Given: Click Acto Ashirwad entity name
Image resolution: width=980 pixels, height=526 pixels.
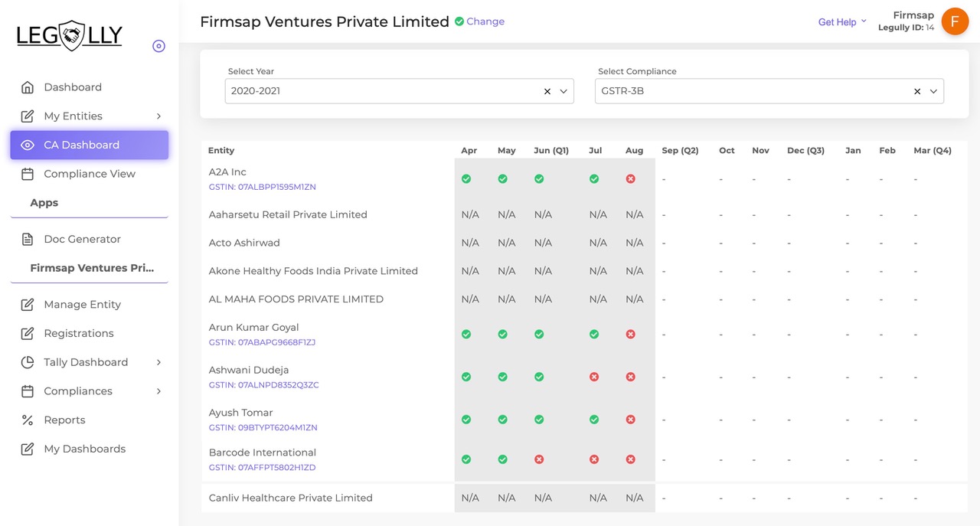Looking at the screenshot, I should (244, 243).
